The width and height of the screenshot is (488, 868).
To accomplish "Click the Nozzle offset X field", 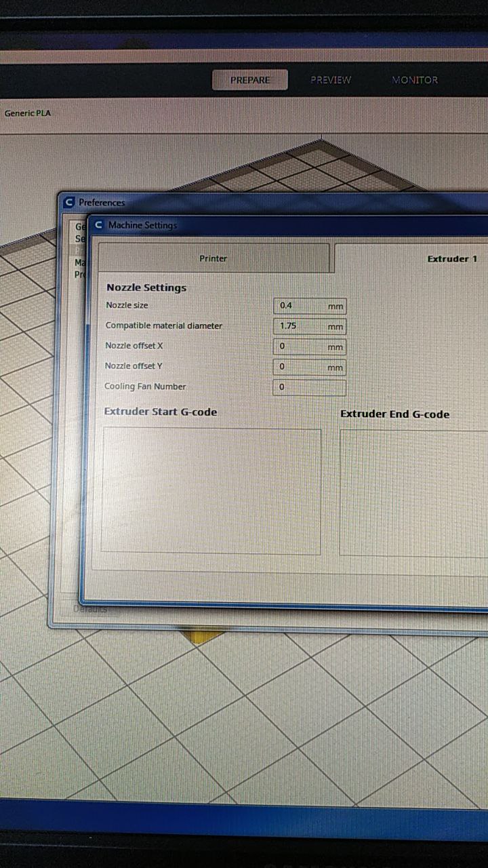I will tap(310, 347).
